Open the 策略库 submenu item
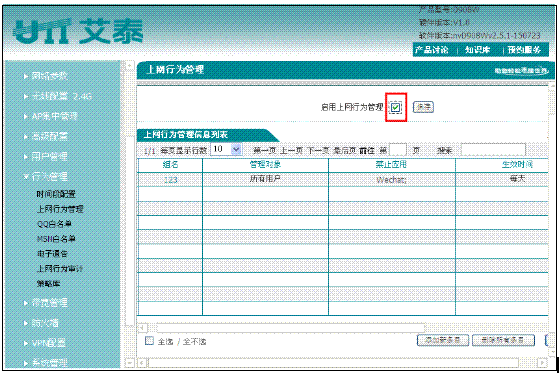This screenshot has width=560, height=373. pos(48,284)
